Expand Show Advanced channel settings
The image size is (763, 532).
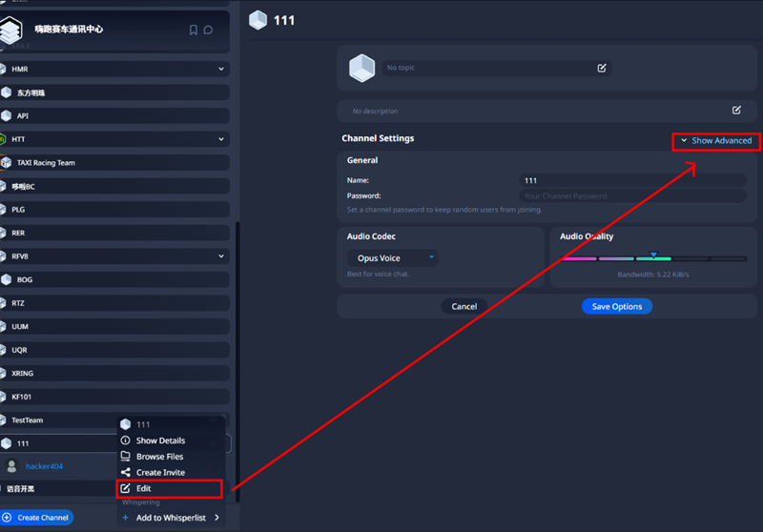(x=715, y=141)
